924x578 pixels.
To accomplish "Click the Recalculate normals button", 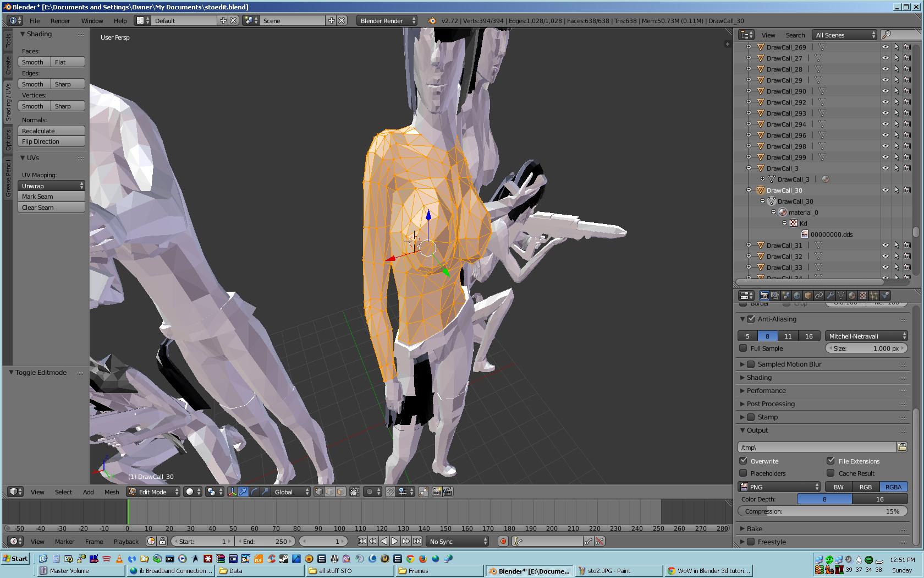I will click(x=51, y=130).
